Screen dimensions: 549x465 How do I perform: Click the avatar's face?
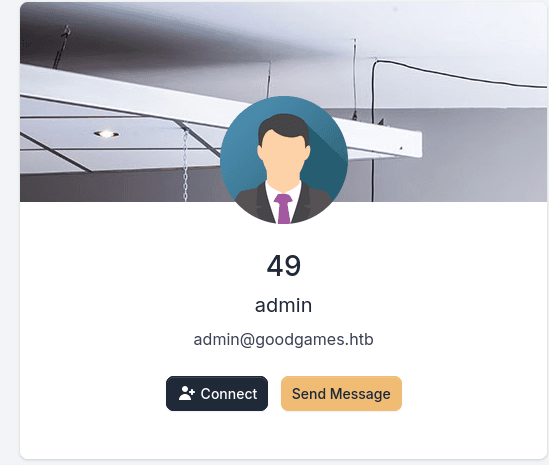click(x=283, y=154)
